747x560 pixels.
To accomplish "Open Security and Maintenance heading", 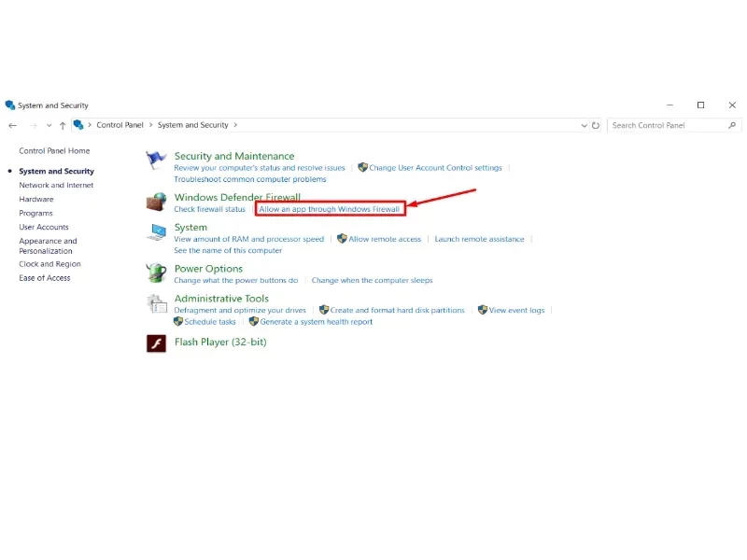I will tap(234, 156).
